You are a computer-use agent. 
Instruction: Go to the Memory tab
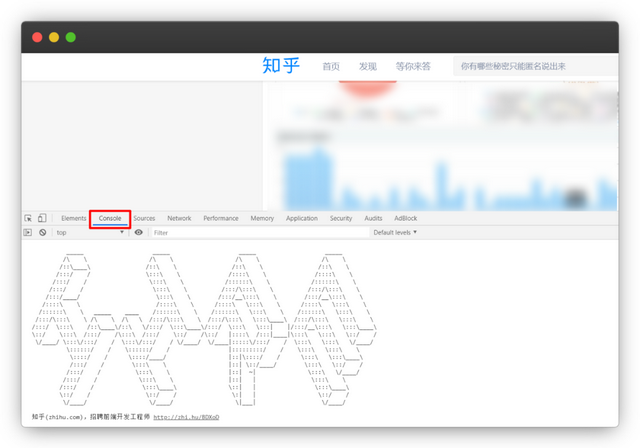coord(262,218)
